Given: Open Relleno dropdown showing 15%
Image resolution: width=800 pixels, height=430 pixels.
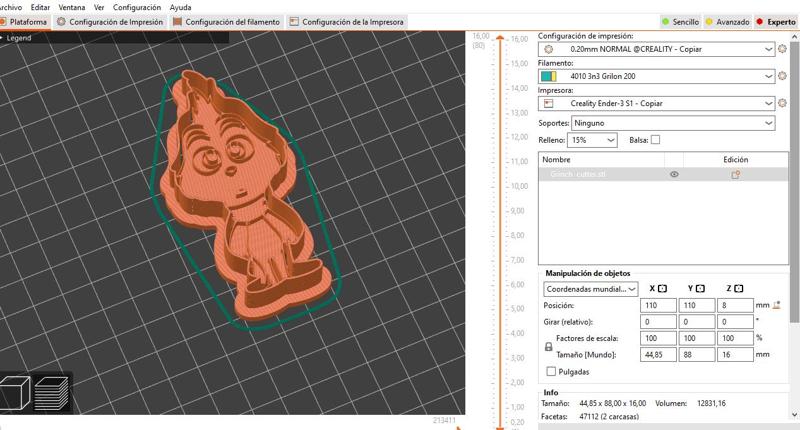Looking at the screenshot, I should coord(592,140).
